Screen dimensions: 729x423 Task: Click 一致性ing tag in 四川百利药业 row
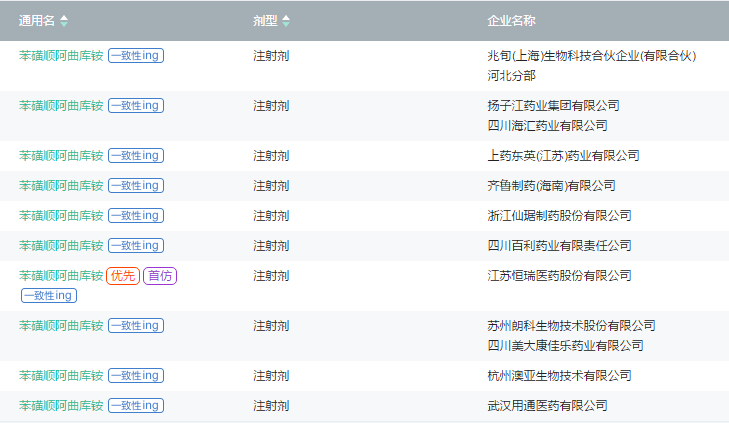(136, 246)
